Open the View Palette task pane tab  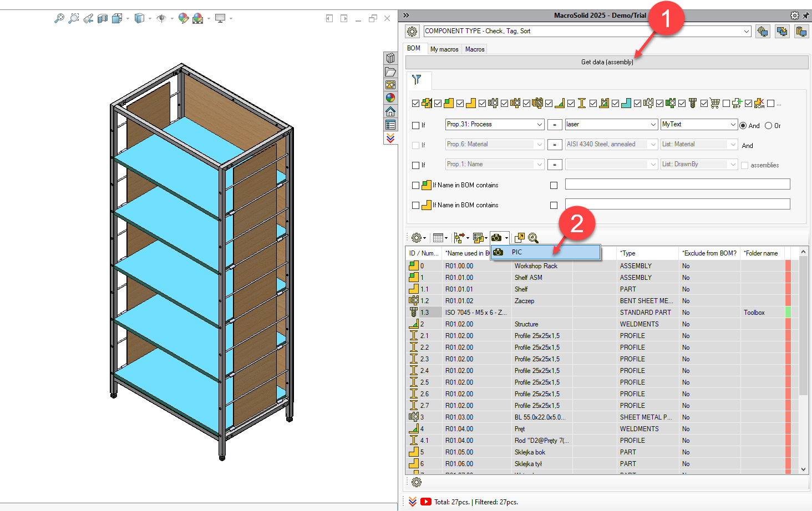point(390,85)
